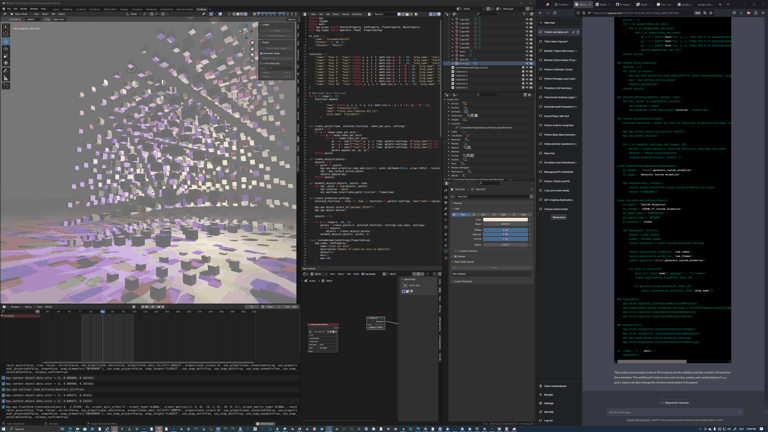Switch to the Geometry Nodes workspace tab
This screenshot has height=432, width=768.
[x=185, y=9]
